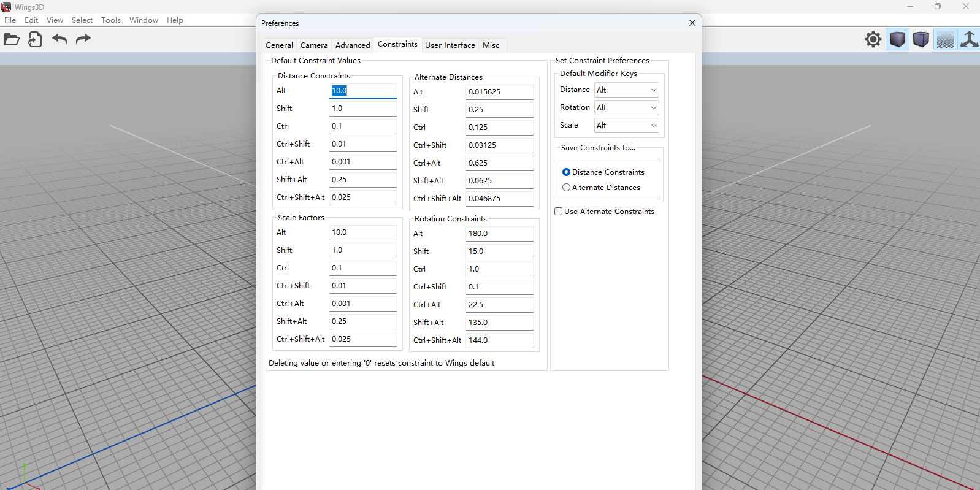This screenshot has width=980, height=490.
Task: Expand the Scale modifier key dropdown
Action: pyautogui.click(x=626, y=126)
